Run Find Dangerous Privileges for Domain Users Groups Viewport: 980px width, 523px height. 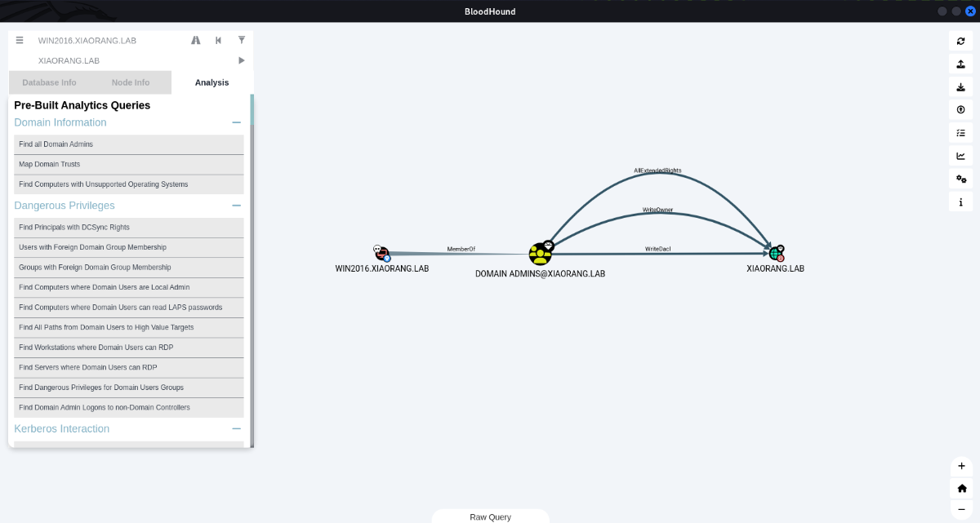(129, 388)
